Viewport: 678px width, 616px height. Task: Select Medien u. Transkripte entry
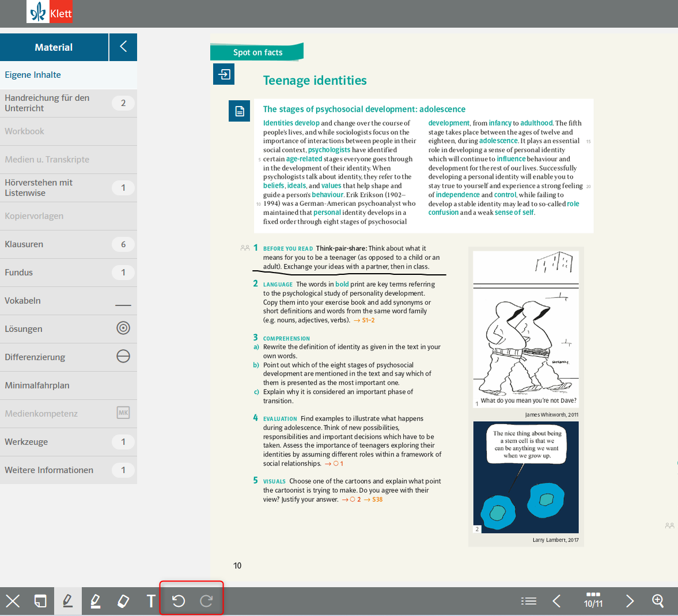pos(69,159)
